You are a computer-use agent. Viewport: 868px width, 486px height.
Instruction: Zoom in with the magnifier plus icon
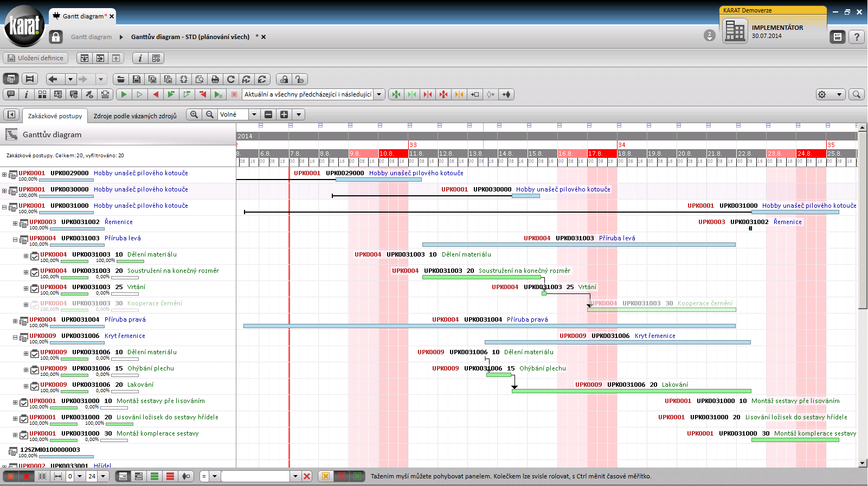click(194, 114)
